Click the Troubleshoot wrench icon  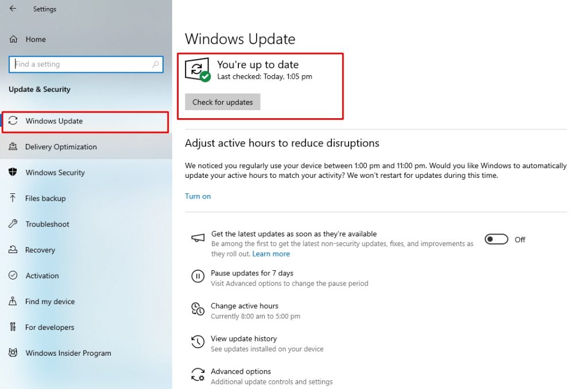pos(13,224)
